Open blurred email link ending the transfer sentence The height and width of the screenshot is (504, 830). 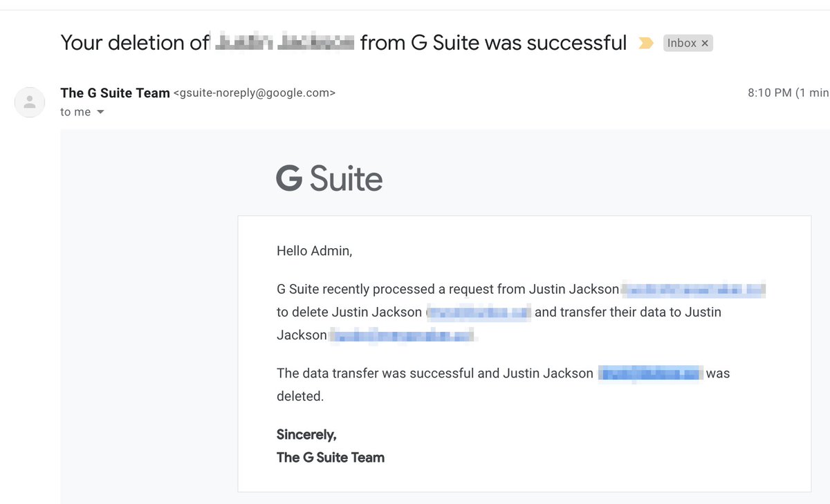[x=403, y=335]
